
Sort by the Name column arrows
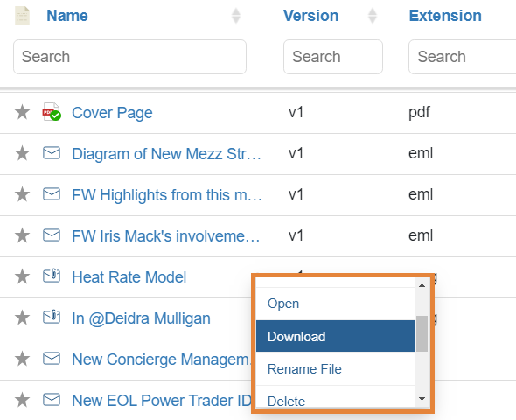point(235,16)
